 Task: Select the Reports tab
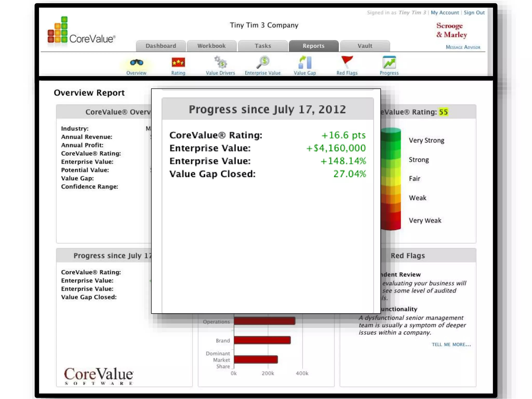click(x=314, y=46)
